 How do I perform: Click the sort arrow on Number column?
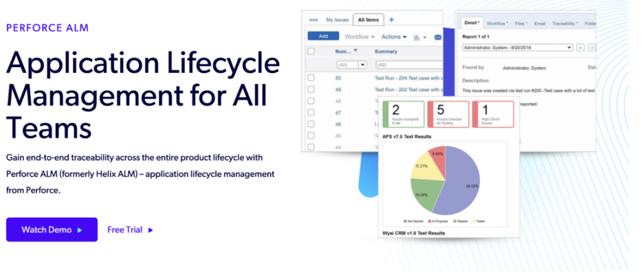356,51
